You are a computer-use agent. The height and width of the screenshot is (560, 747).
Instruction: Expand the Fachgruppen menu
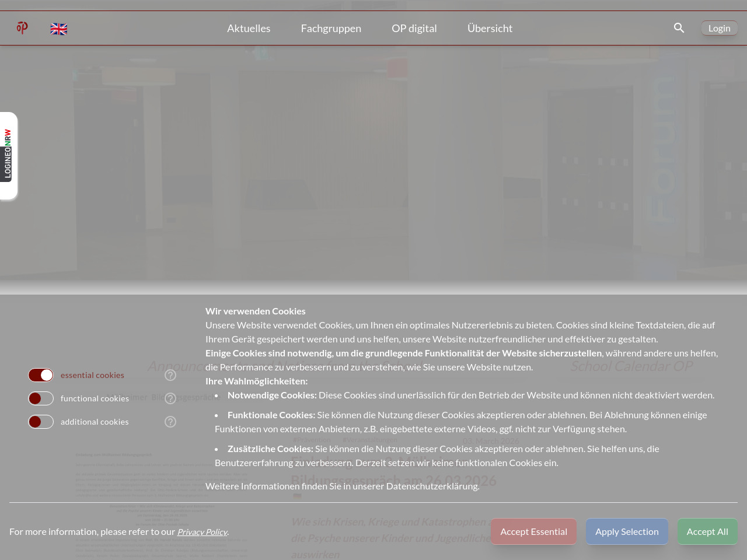[331, 28]
